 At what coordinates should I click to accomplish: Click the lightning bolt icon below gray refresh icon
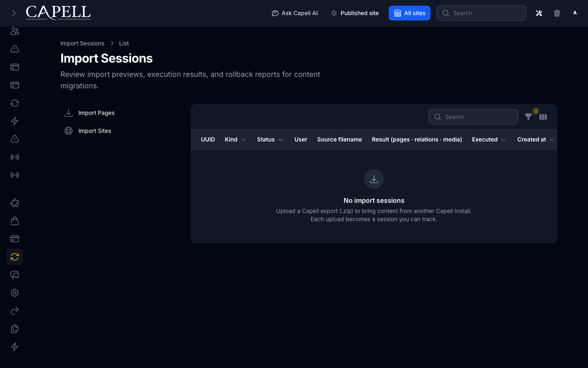pos(15,121)
